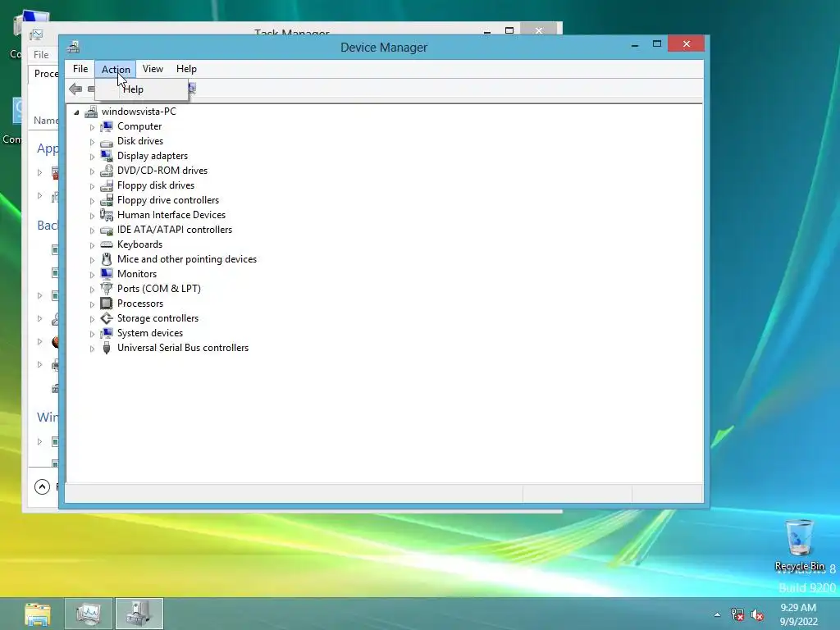Select the 'windowsvista-PC' tree label
This screenshot has height=630, width=840.
tap(139, 112)
